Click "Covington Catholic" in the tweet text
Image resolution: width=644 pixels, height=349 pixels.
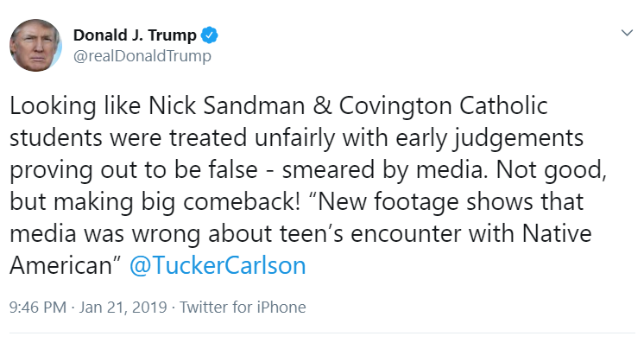pos(443,105)
